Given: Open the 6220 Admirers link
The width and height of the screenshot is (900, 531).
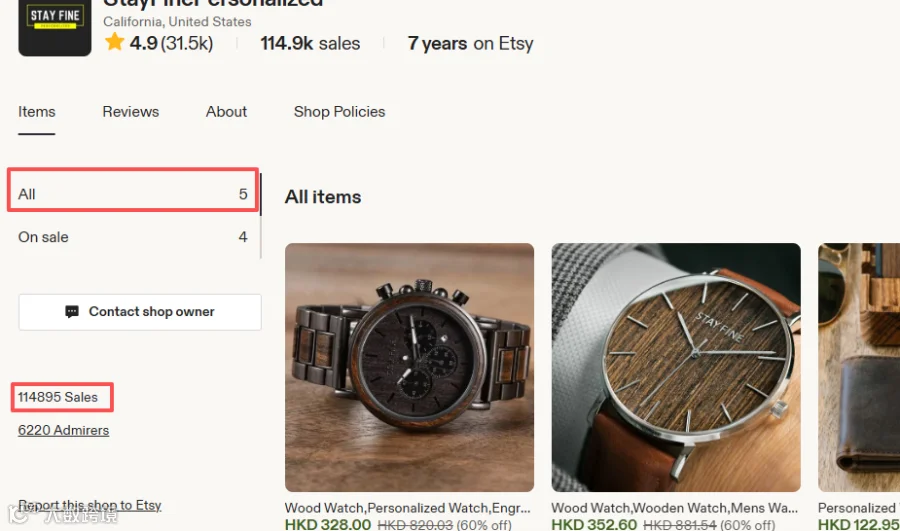Looking at the screenshot, I should (x=63, y=431).
